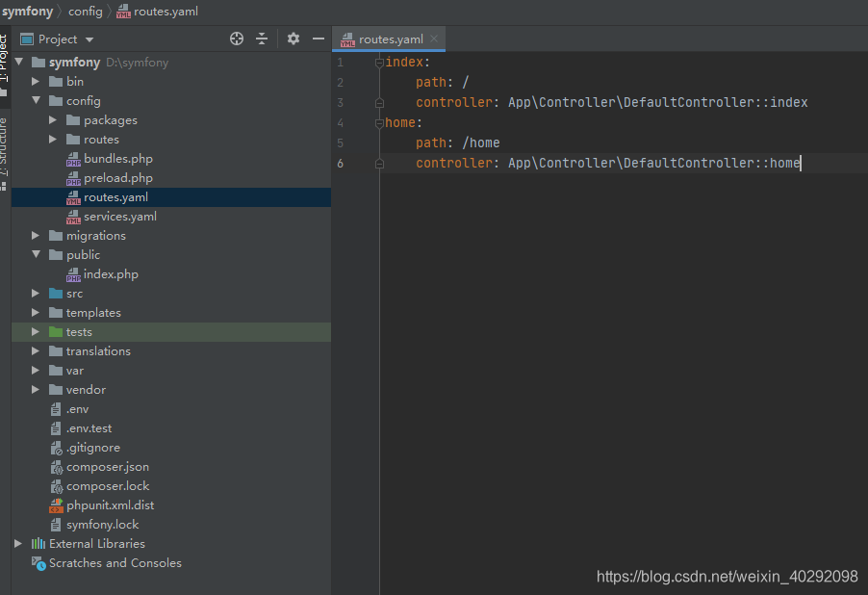Viewport: 868px width, 595px height.
Task: Click the phpunit.xml.dist file icon
Action: [55, 505]
